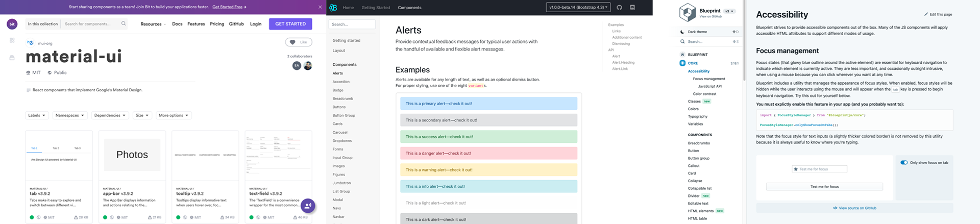Click the green status dot on the tab card
This screenshot has height=224, width=980.
(x=32, y=217)
